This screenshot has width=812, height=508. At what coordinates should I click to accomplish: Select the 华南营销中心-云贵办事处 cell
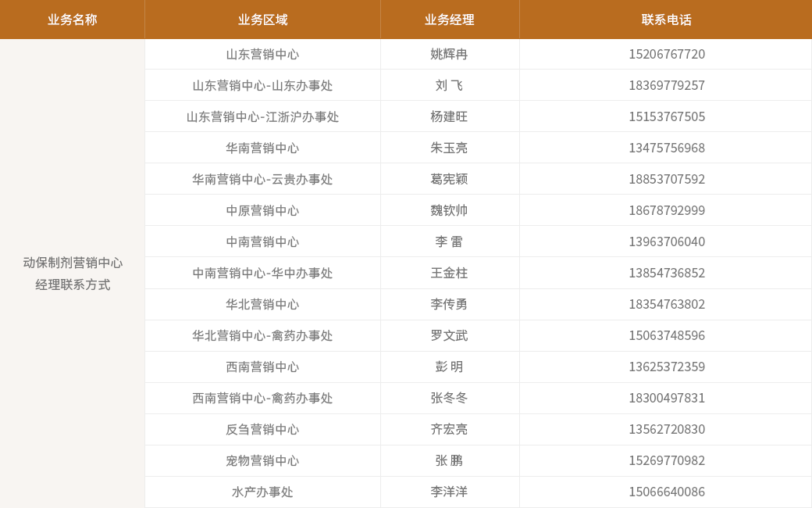coord(262,179)
